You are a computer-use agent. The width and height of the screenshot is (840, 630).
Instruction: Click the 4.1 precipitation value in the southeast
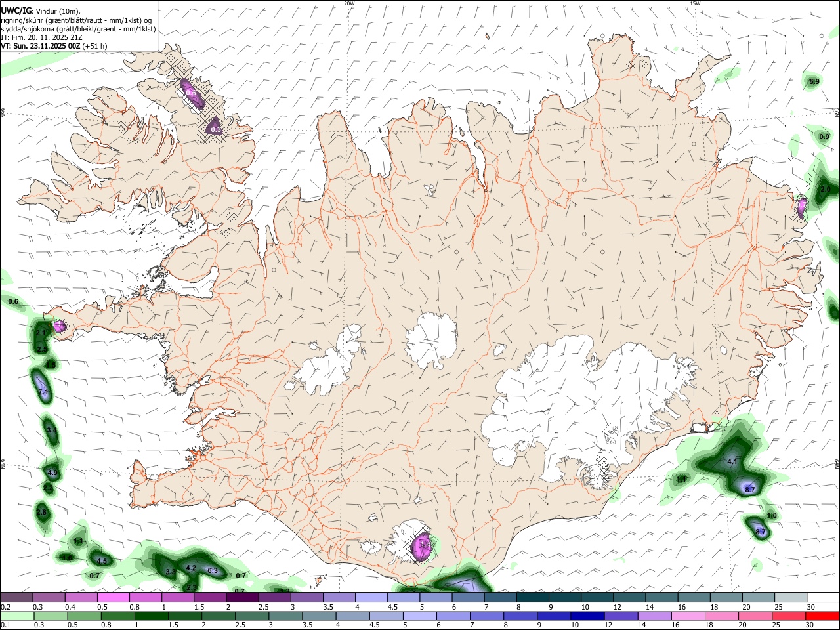coord(733,461)
